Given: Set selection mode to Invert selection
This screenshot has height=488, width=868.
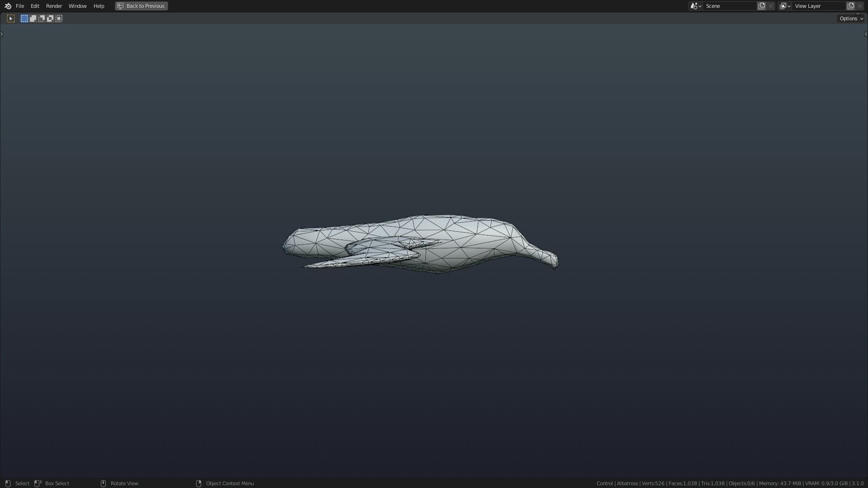Looking at the screenshot, I should pyautogui.click(x=50, y=19).
